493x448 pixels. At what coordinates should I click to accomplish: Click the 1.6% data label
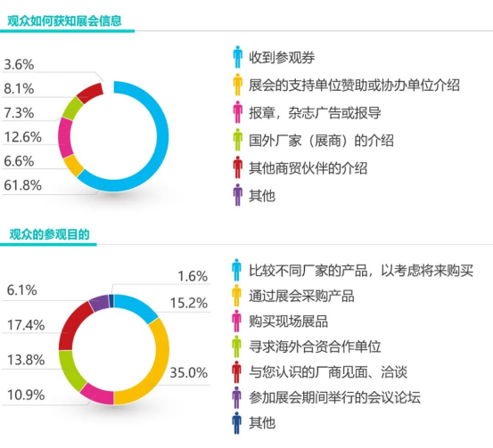[193, 276]
